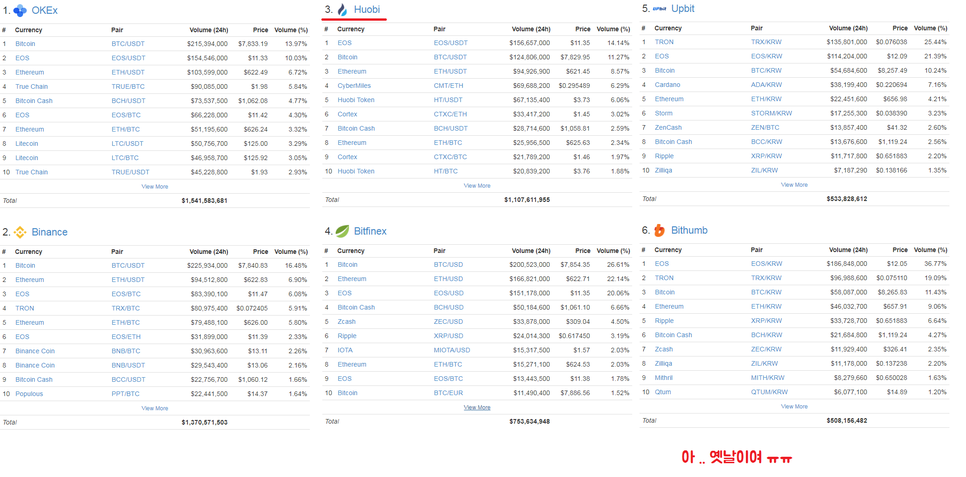The width and height of the screenshot is (966, 477).
Task: Click the Bitfinex leaf logo icon
Action: click(x=343, y=231)
